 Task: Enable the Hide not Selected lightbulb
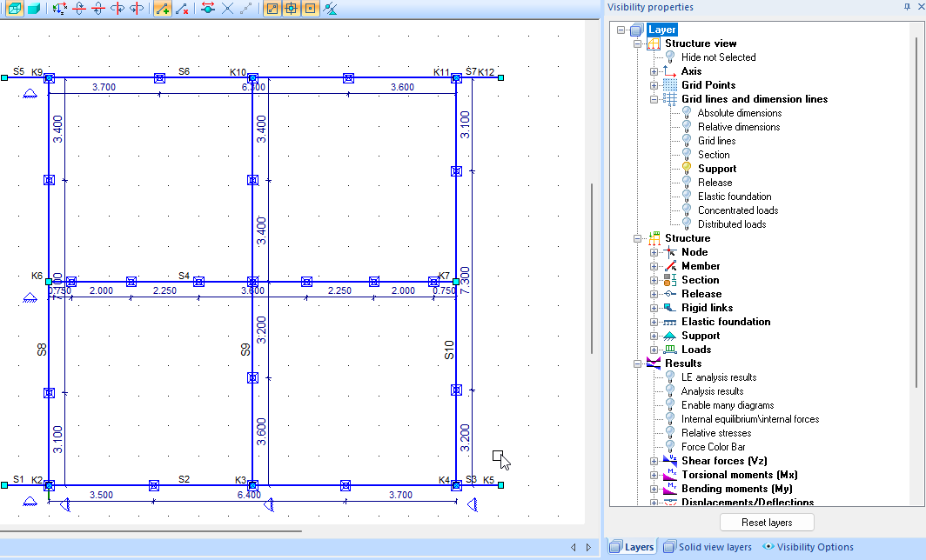coord(670,57)
